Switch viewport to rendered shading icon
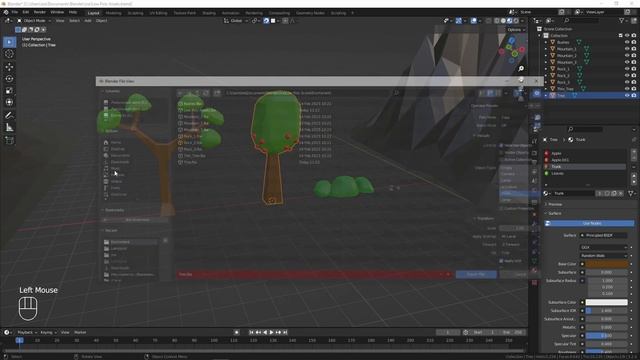 [x=516, y=20]
